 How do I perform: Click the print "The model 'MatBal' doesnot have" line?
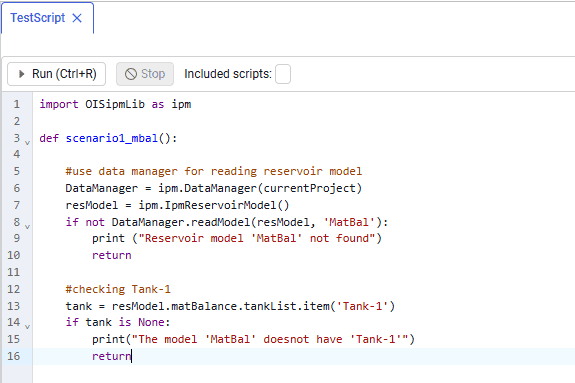pyautogui.click(x=253, y=339)
